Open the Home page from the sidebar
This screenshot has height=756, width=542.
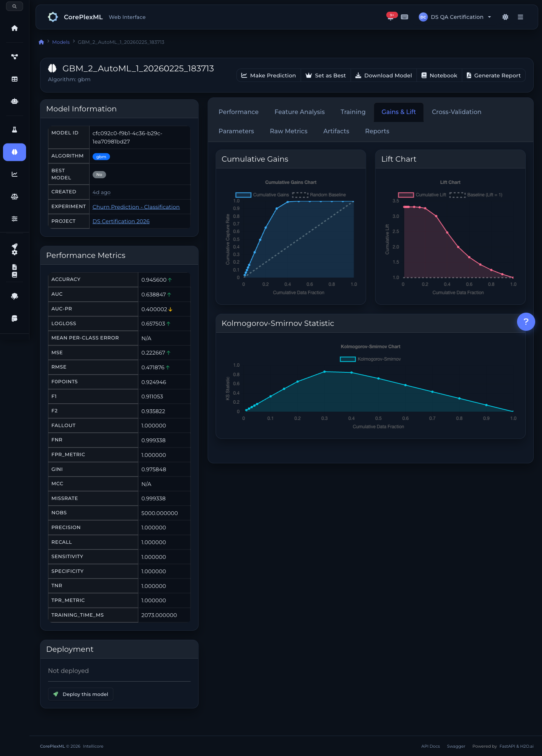coord(14,28)
